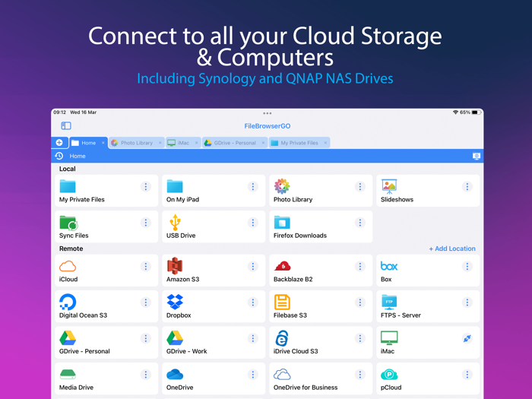
Task: Open more options for On My iPad
Action: coord(253,187)
